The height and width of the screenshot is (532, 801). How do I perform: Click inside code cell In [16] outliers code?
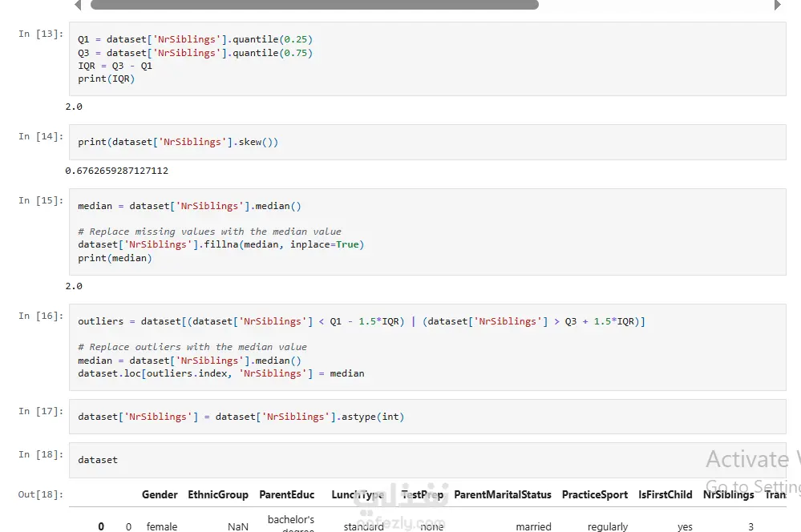[x=427, y=347]
